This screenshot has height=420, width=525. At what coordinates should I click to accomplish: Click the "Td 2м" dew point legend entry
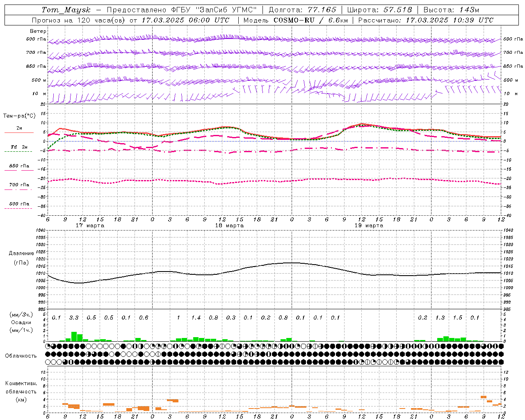pos(19,147)
